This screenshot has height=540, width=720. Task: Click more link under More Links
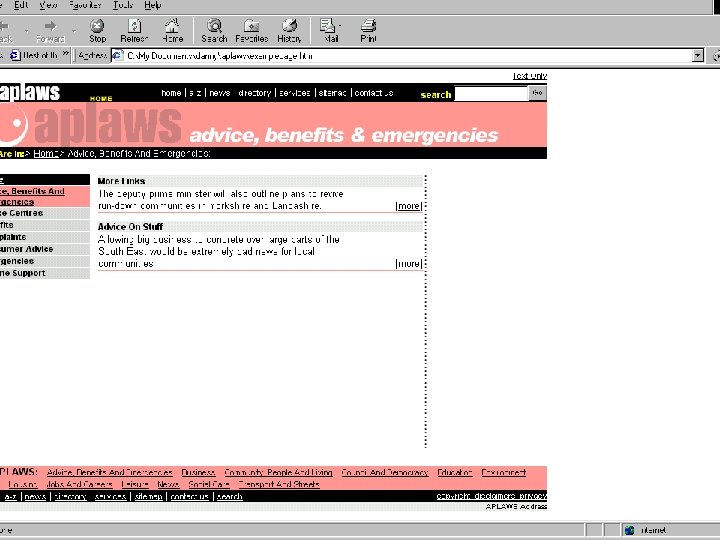[x=408, y=206]
